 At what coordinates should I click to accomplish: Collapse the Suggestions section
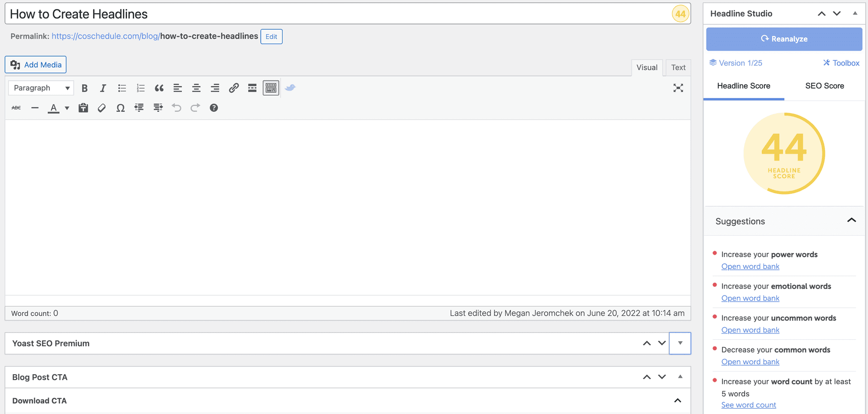[852, 220]
